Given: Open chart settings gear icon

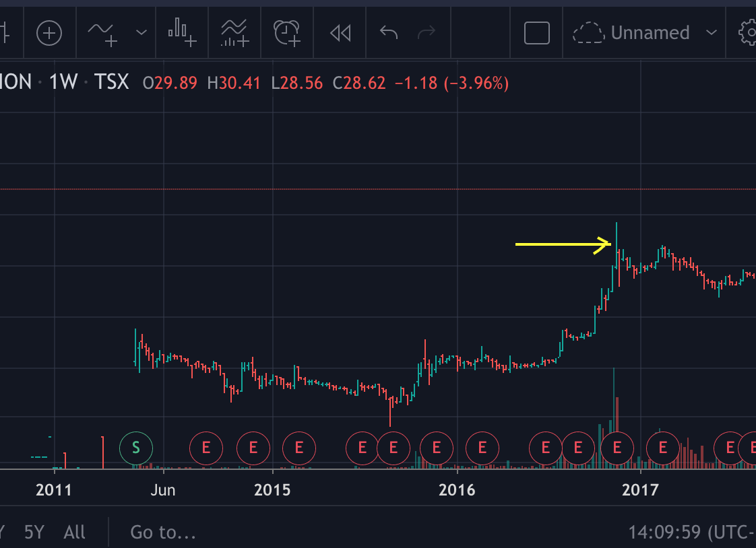Looking at the screenshot, I should (x=748, y=33).
